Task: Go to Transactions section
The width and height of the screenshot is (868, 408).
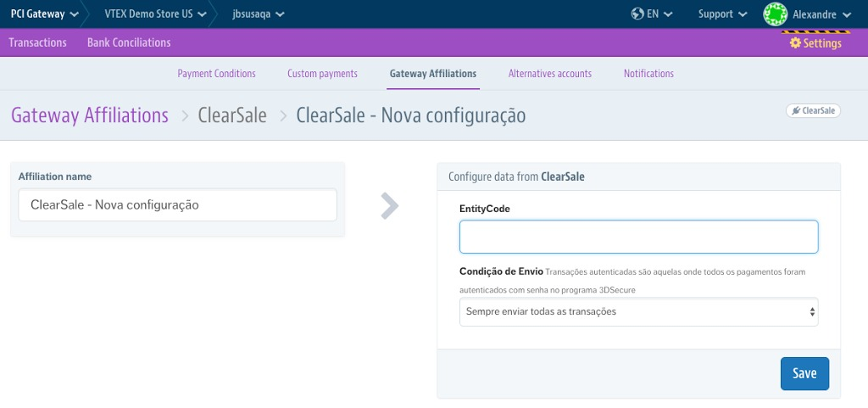Action: coord(37,42)
